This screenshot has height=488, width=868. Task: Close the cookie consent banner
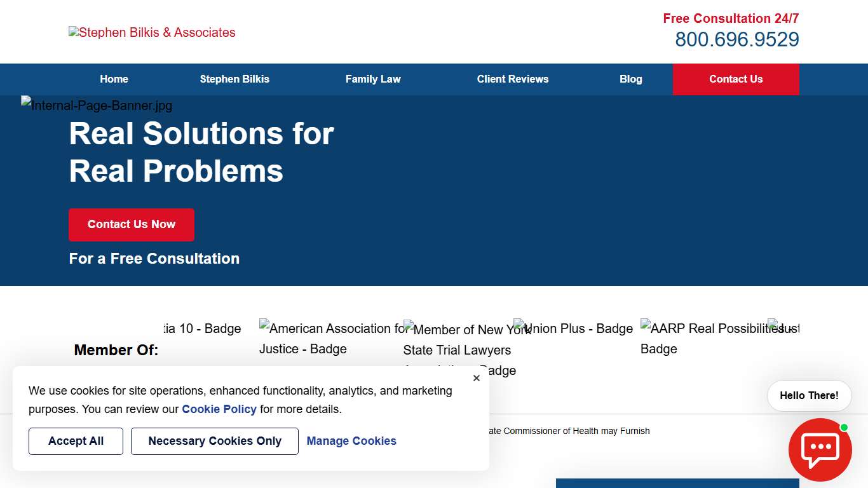[477, 378]
